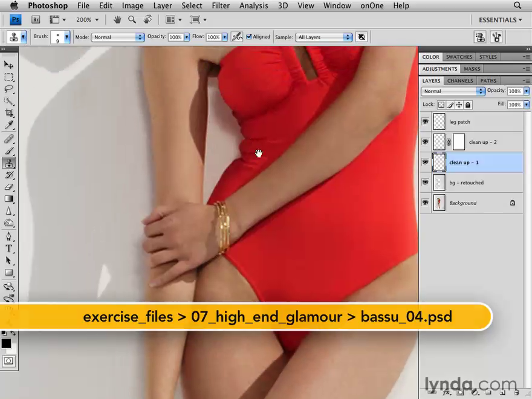The width and height of the screenshot is (532, 399).
Task: Select the Rectangle shape tool
Action: [9, 273]
